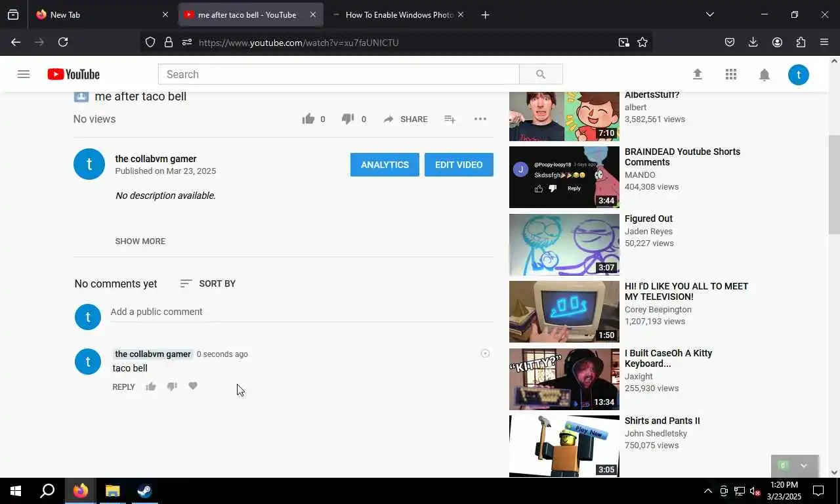Close the me after taco bell tab
The height and width of the screenshot is (504, 840).
pyautogui.click(x=312, y=14)
